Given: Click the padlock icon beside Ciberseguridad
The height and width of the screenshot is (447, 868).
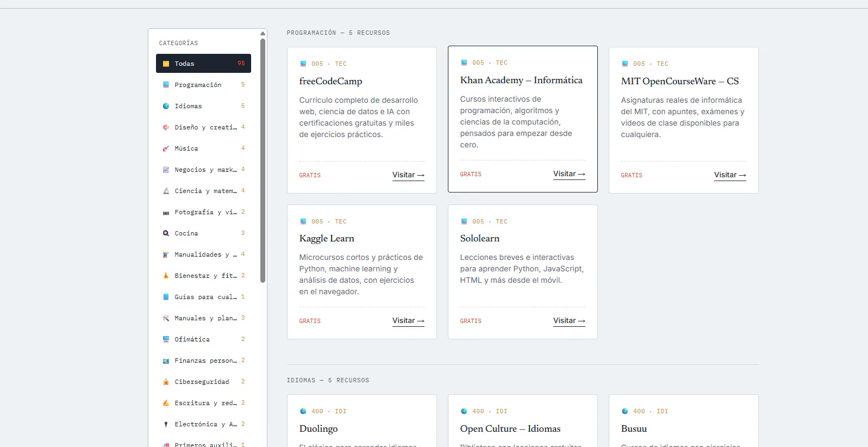Looking at the screenshot, I should click(x=166, y=382).
